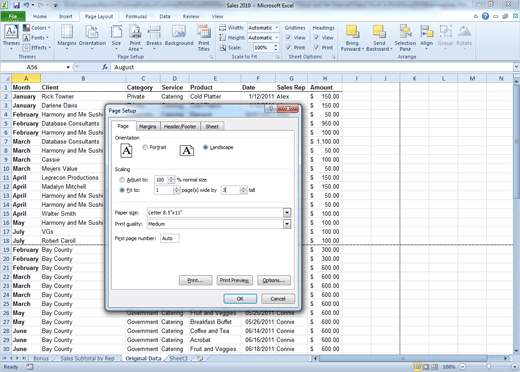520x372 pixels.
Task: Open theme Fonts menu
Action: 36,38
